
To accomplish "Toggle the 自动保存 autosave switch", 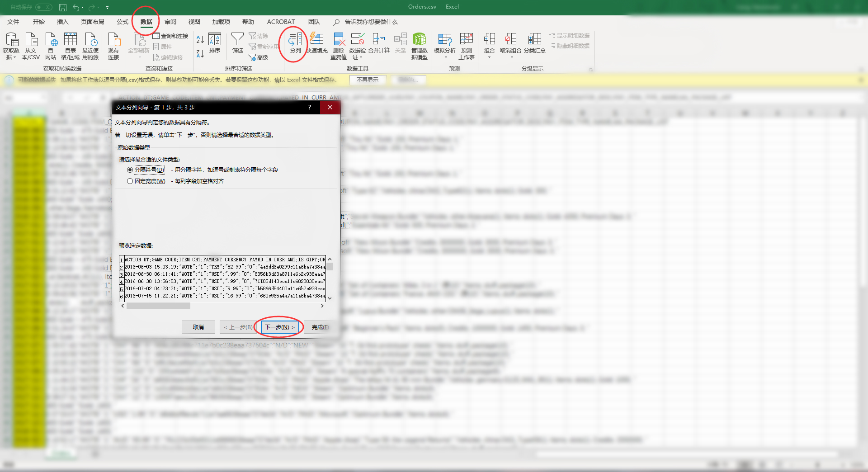I will pyautogui.click(x=44, y=7).
